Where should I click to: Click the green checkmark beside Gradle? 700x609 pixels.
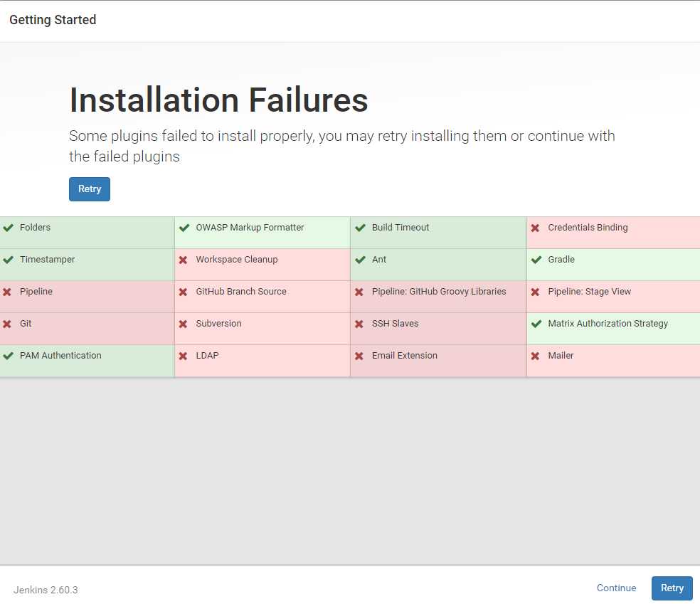[x=536, y=260]
